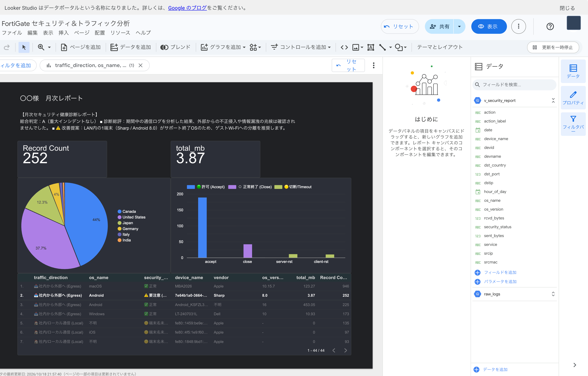Insert a text box tool
This screenshot has height=376, width=588.
(x=371, y=47)
